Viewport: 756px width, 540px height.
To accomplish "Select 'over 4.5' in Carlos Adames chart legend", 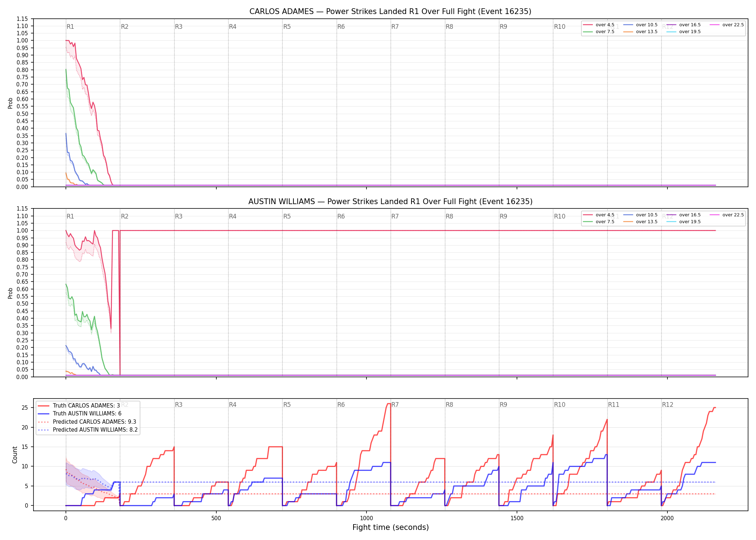I will pos(599,25).
